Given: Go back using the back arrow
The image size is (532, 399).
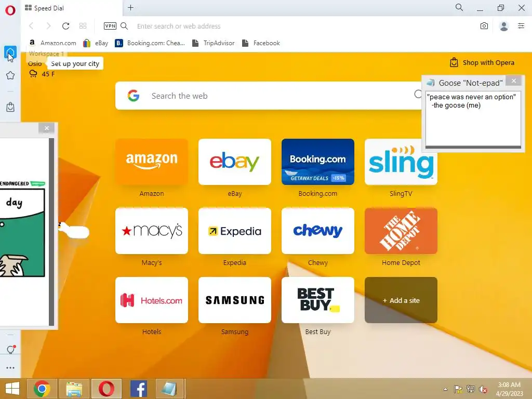Looking at the screenshot, I should click(x=31, y=26).
